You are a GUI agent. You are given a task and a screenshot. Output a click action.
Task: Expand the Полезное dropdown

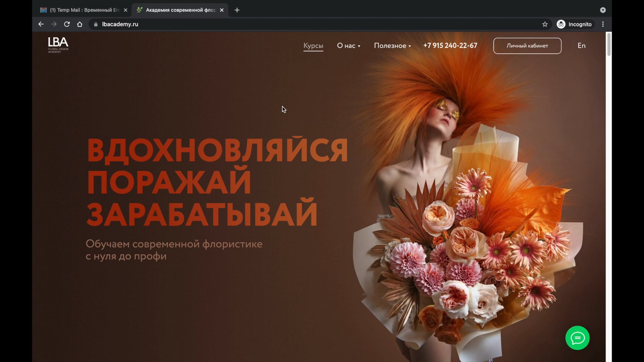(392, 46)
